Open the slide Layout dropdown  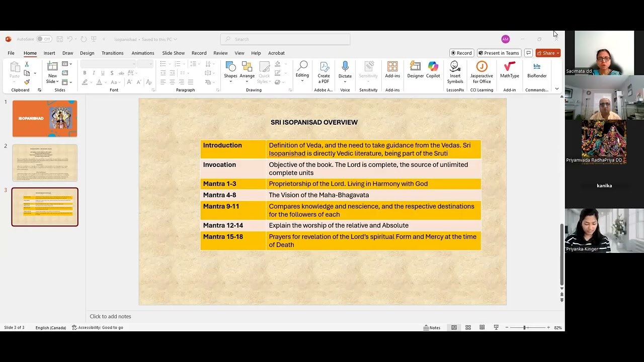(67, 64)
